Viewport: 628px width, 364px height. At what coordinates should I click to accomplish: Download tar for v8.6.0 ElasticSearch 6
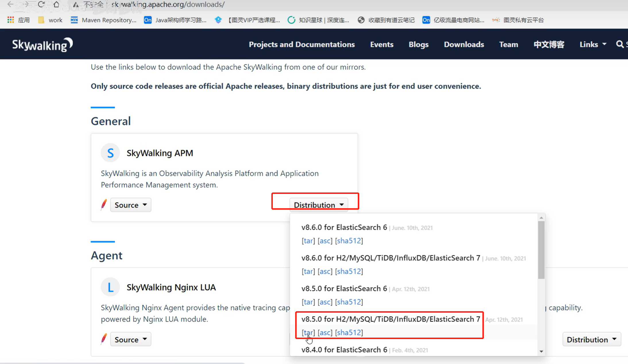pos(308,241)
